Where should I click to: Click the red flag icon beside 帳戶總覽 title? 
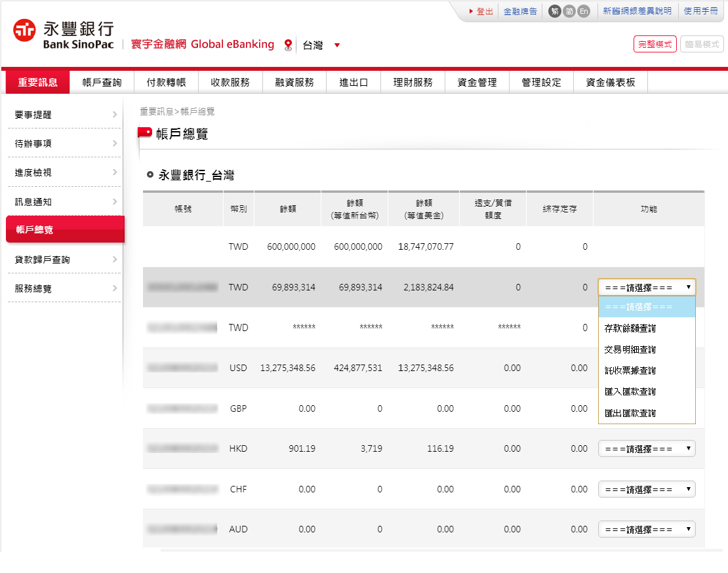pyautogui.click(x=145, y=133)
